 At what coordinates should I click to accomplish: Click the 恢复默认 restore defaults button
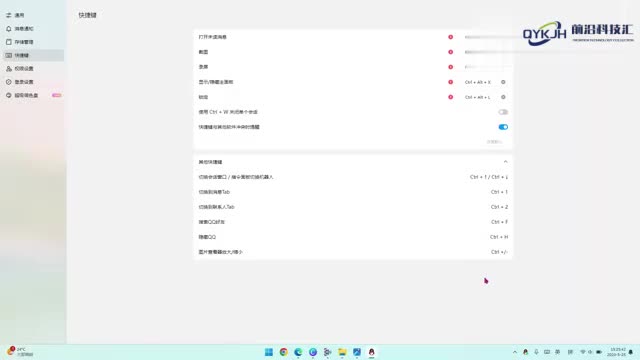pos(494,142)
